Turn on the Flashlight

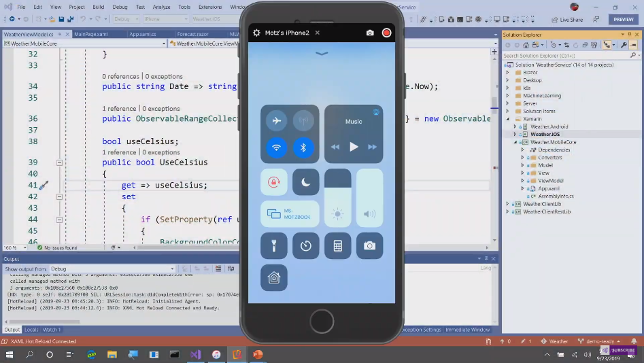click(274, 246)
